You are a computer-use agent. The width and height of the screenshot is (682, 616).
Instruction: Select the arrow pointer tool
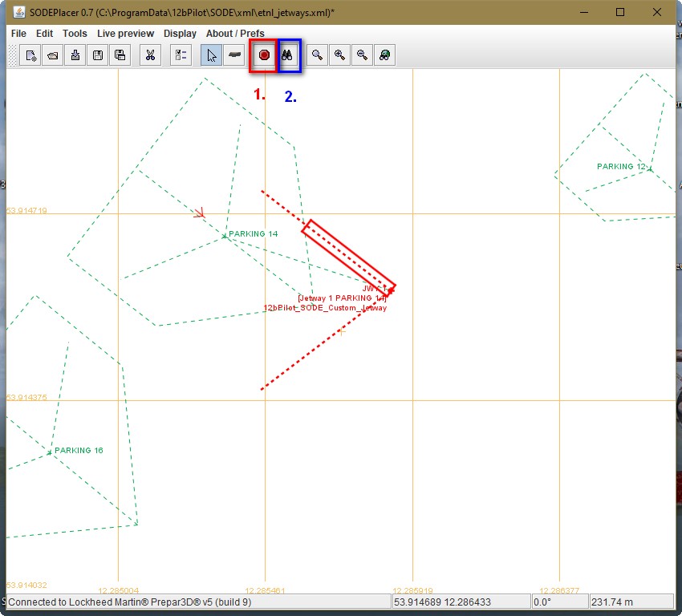coord(212,55)
